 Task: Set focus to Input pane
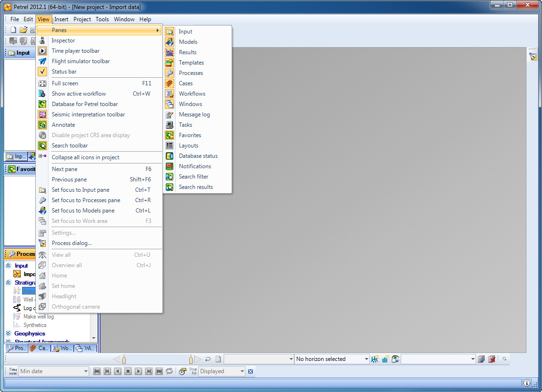[99, 190]
